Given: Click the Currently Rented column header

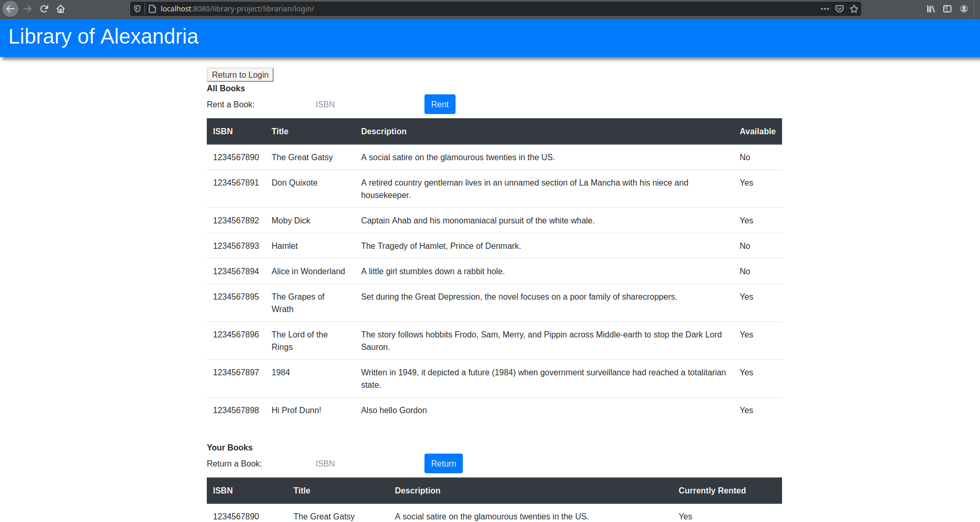Looking at the screenshot, I should click(x=712, y=491).
